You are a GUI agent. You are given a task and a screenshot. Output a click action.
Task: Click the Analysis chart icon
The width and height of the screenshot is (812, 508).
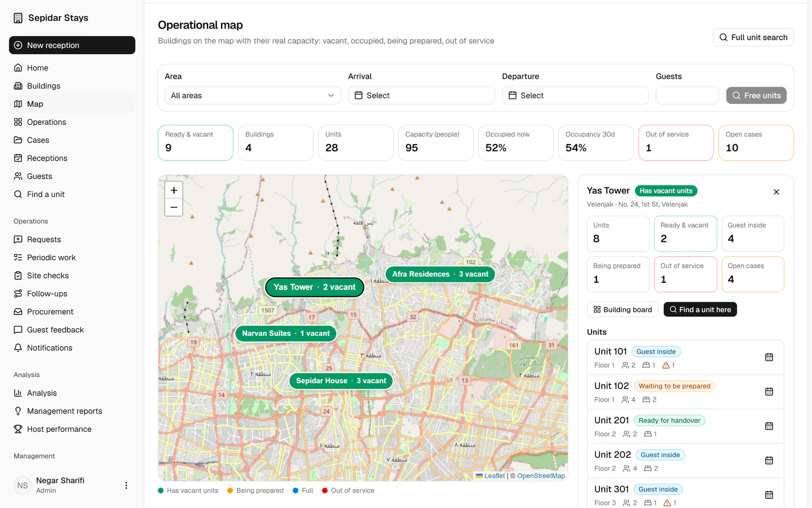pyautogui.click(x=18, y=393)
